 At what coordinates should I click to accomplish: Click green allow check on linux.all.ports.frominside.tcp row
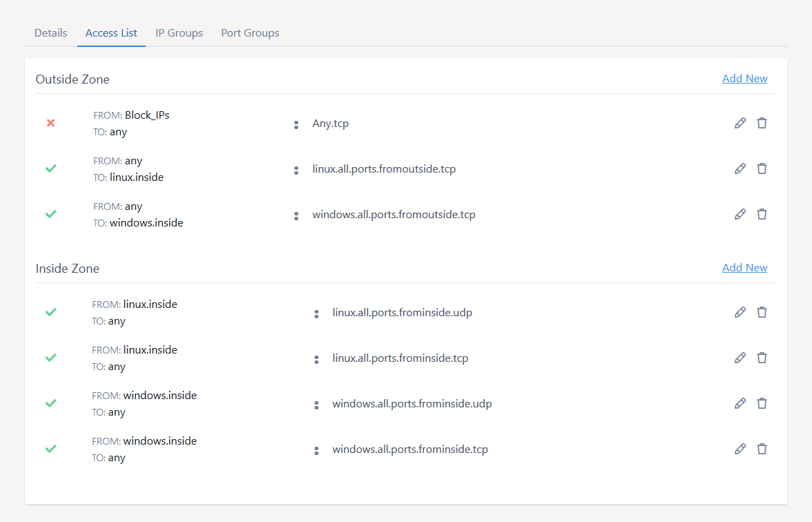point(51,358)
